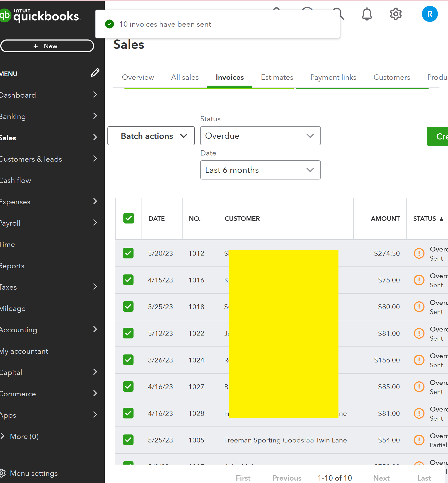
Task: Expand the Sales menu chevron
Action: click(x=95, y=137)
